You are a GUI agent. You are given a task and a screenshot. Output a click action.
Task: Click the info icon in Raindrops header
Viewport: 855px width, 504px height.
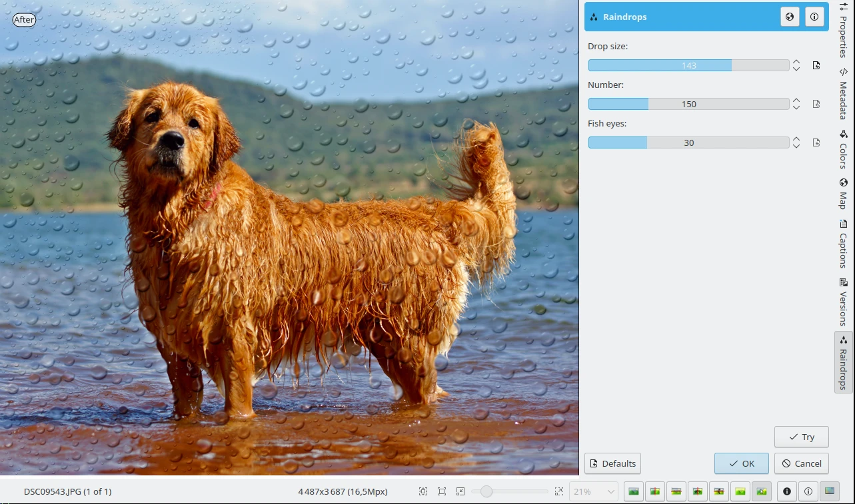click(814, 17)
